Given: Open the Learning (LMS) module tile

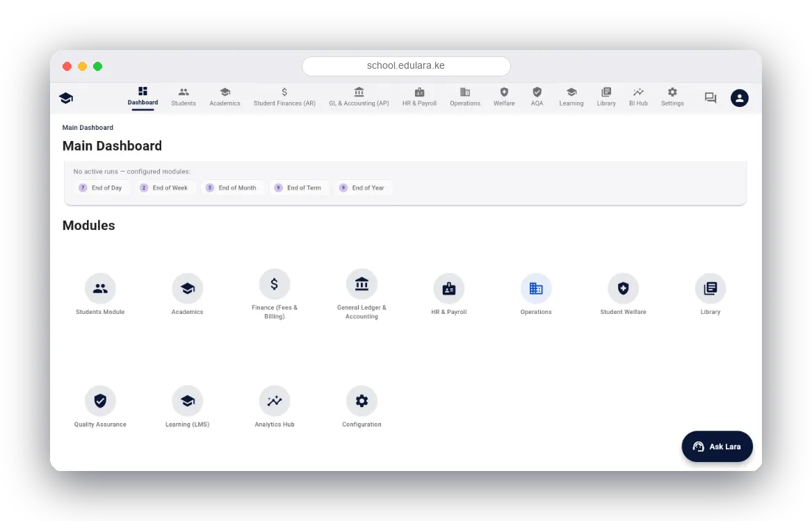Looking at the screenshot, I should (188, 406).
